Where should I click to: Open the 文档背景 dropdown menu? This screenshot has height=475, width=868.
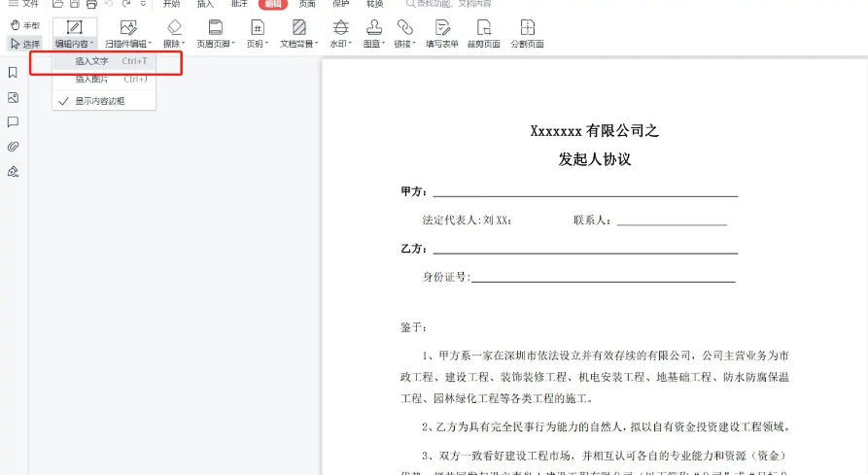[299, 44]
